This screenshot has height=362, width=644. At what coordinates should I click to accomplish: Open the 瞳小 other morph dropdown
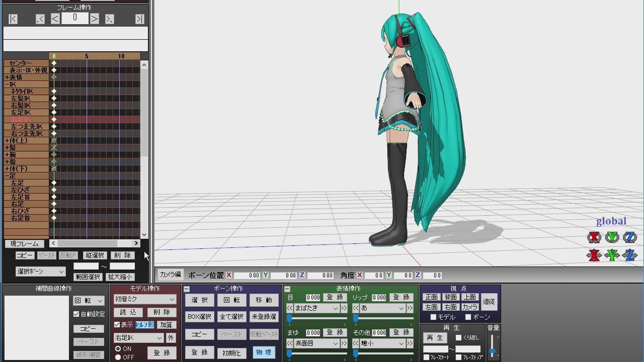point(383,343)
